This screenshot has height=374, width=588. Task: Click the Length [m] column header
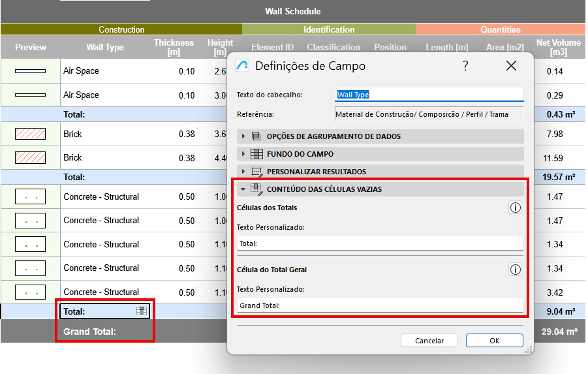(446, 47)
